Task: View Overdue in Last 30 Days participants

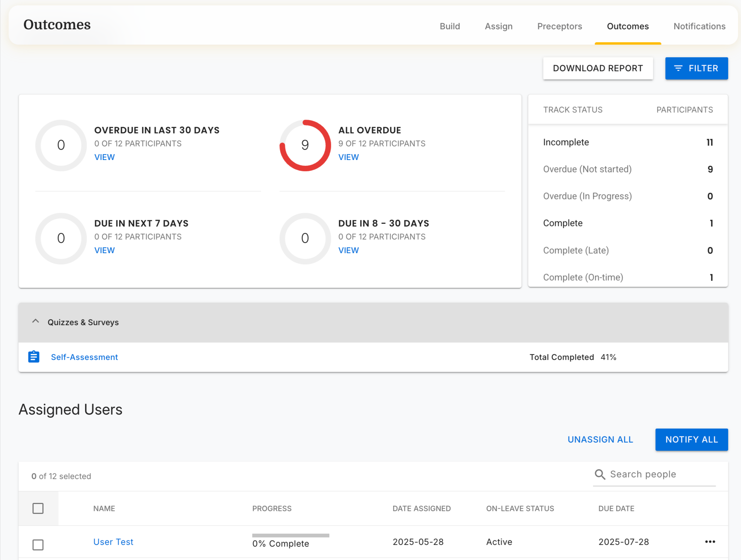Action: click(x=104, y=157)
